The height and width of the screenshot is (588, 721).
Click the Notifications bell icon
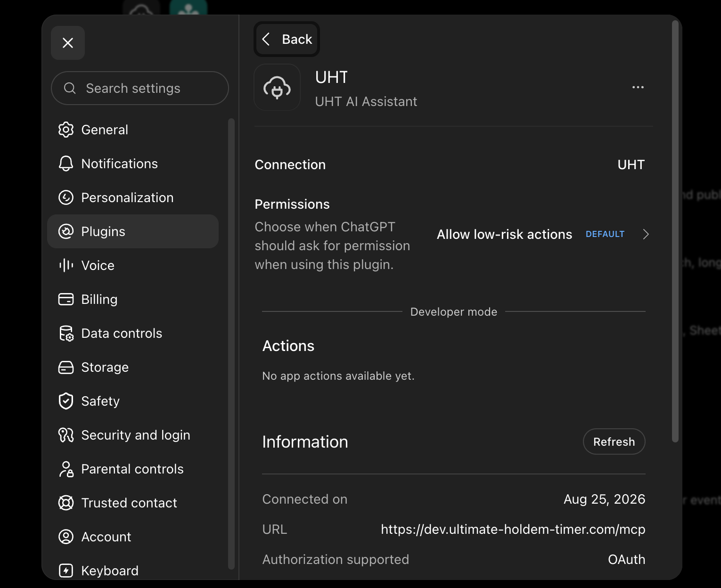click(66, 163)
